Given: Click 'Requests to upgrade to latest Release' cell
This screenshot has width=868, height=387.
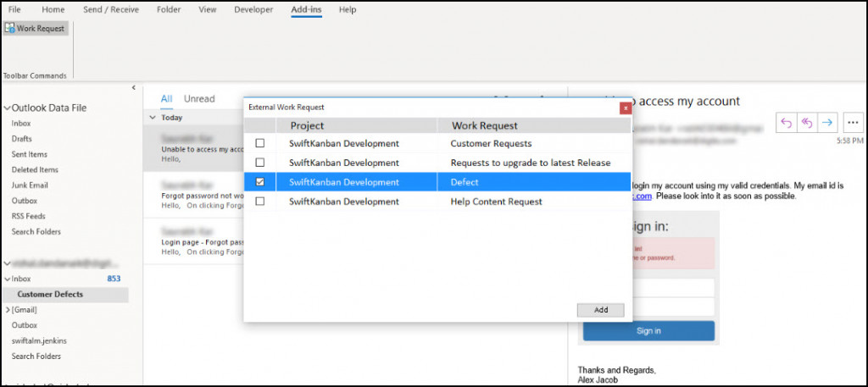Looking at the screenshot, I should [534, 163].
